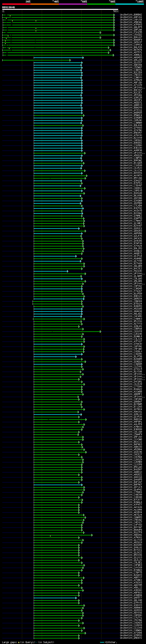Select hit label UniRef100_Q1NQ10
Viewport: 146px width, 644px height.
(131, 361)
